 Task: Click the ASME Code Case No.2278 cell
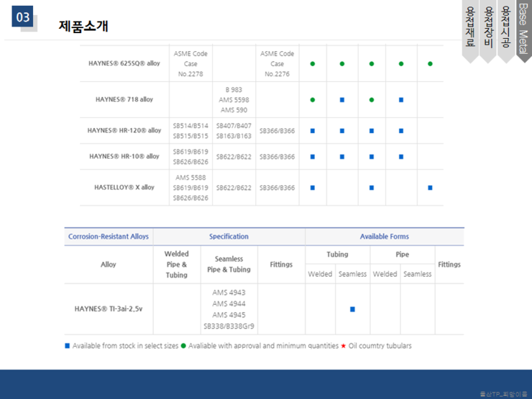pos(191,63)
